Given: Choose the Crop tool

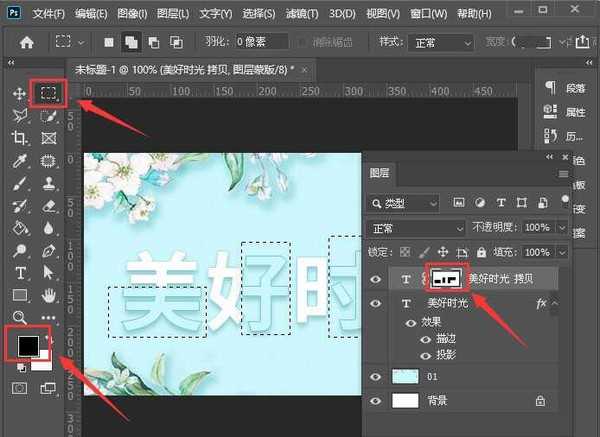Looking at the screenshot, I should click(x=19, y=138).
